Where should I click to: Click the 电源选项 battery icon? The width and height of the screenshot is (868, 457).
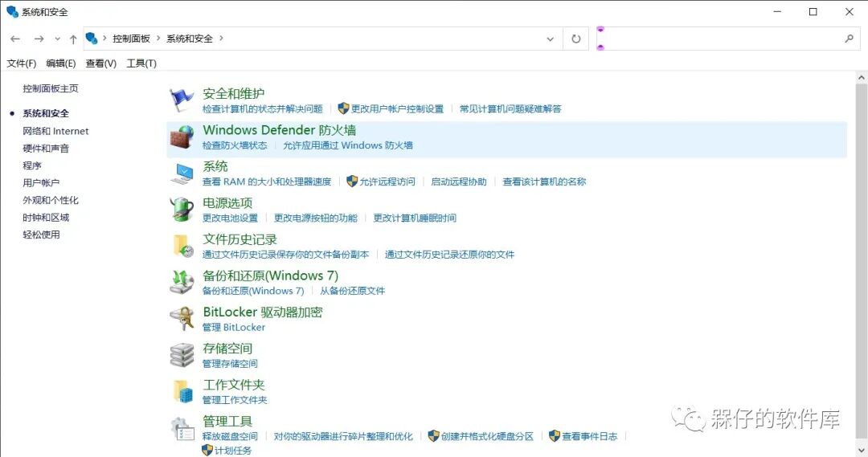182,210
